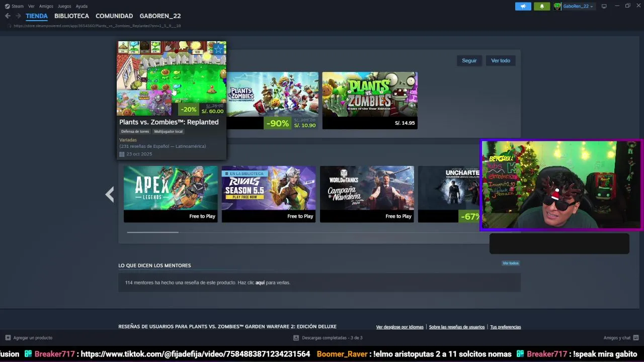Click Agregar un producto

(x=29, y=338)
